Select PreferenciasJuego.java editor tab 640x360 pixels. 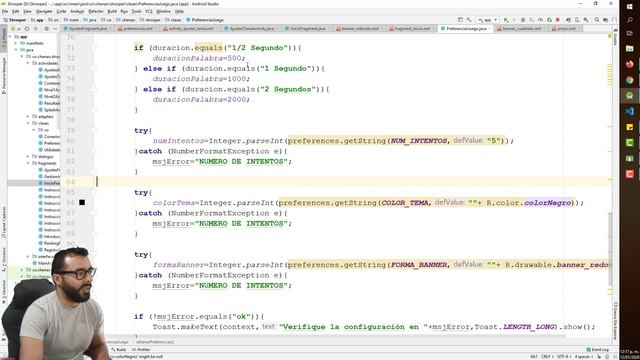pyautogui.click(x=466, y=29)
